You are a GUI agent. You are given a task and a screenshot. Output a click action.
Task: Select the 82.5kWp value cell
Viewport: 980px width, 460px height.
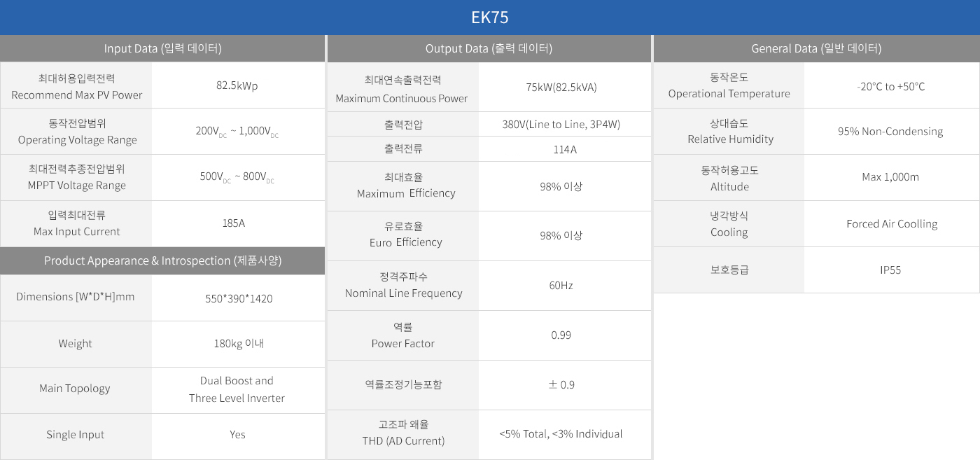pos(237,85)
